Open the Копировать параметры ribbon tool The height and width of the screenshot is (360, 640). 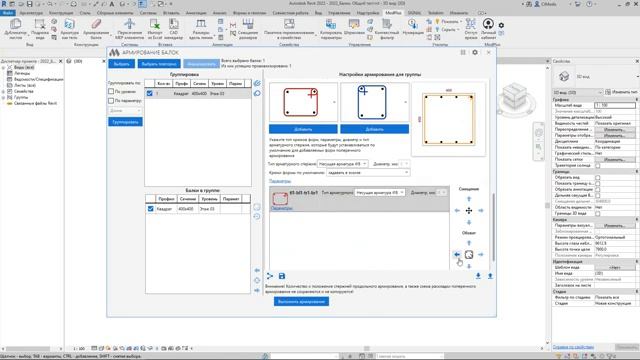tap(331, 29)
